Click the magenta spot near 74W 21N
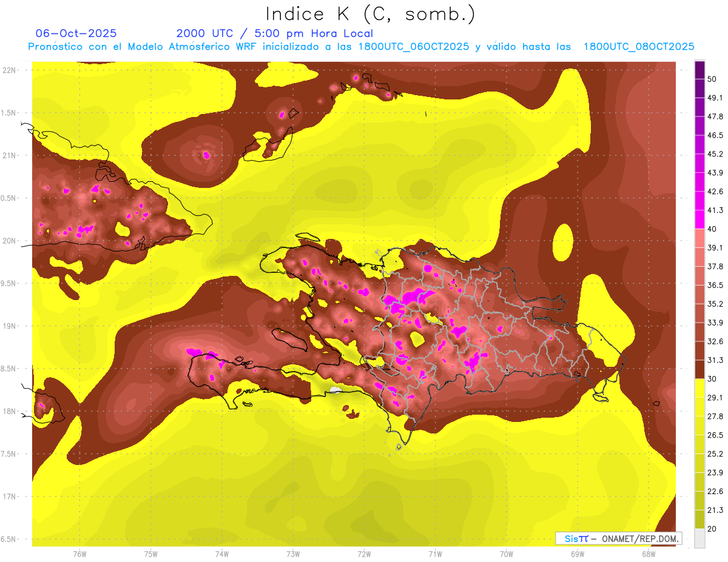728x562 pixels. (207, 155)
